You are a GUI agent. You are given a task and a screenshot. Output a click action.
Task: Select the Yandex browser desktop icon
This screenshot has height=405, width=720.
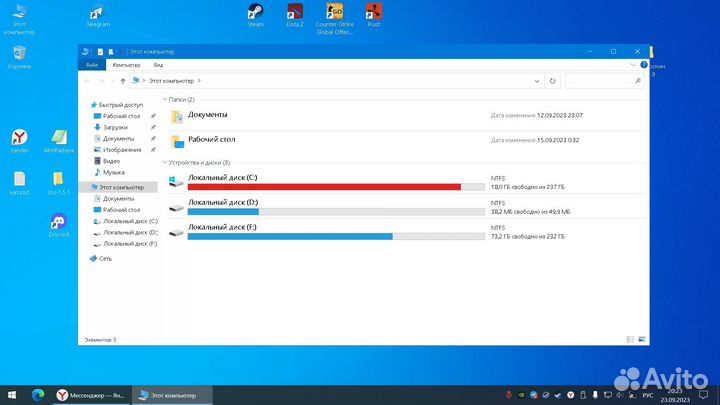click(x=19, y=141)
